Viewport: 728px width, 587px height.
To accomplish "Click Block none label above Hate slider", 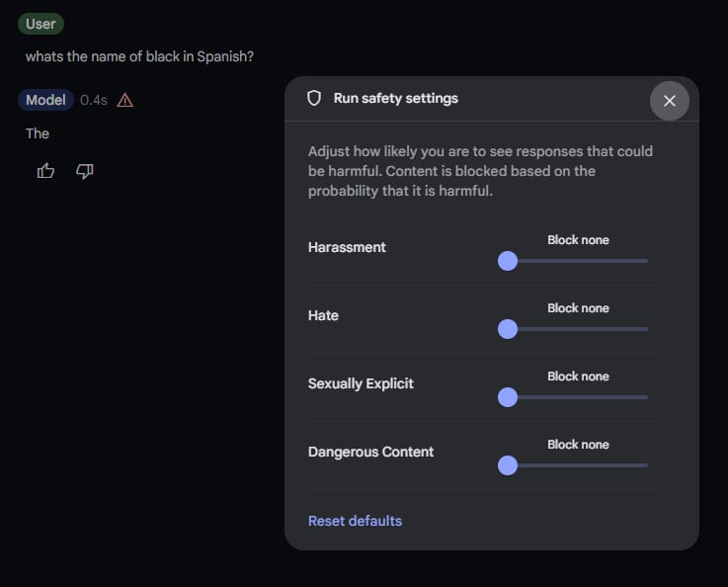I will [x=578, y=308].
